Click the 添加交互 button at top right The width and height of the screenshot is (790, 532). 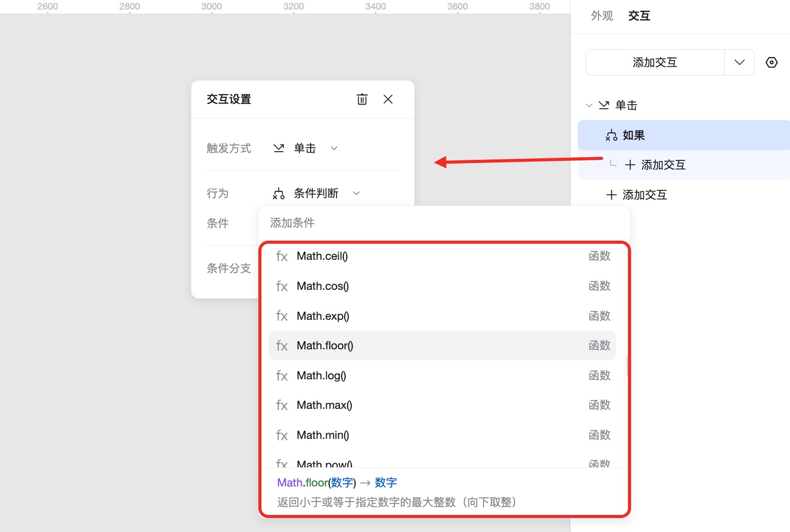tap(654, 62)
